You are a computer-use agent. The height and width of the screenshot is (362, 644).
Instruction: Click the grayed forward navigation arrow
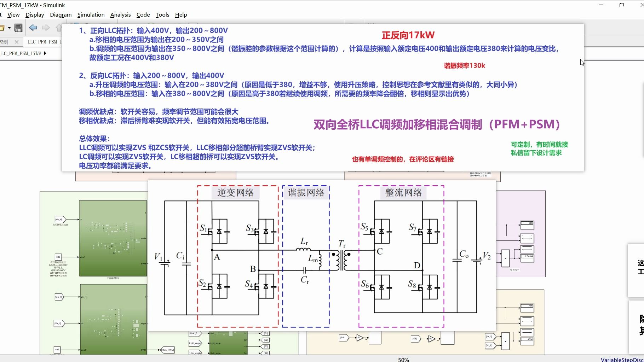pyautogui.click(x=45, y=28)
